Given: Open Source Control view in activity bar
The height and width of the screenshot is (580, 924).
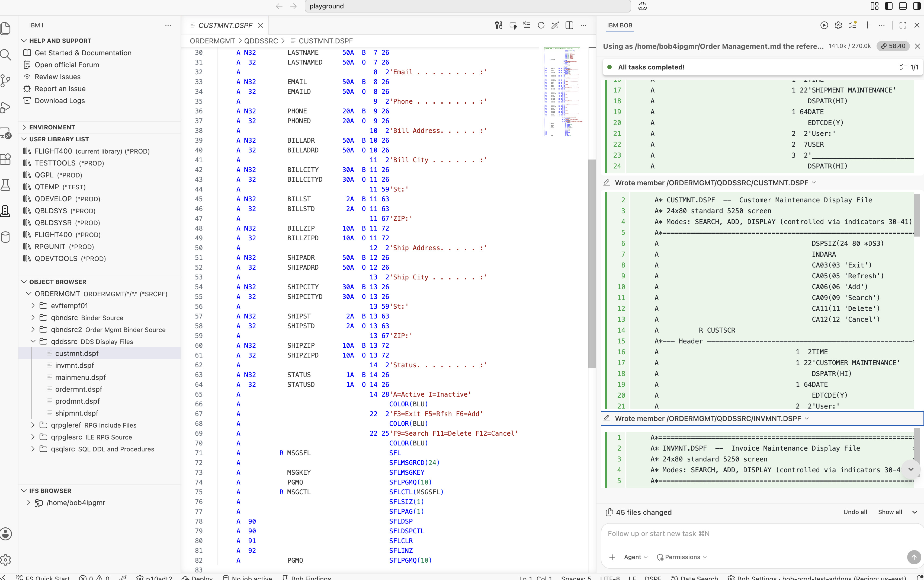Looking at the screenshot, I should pos(5,81).
